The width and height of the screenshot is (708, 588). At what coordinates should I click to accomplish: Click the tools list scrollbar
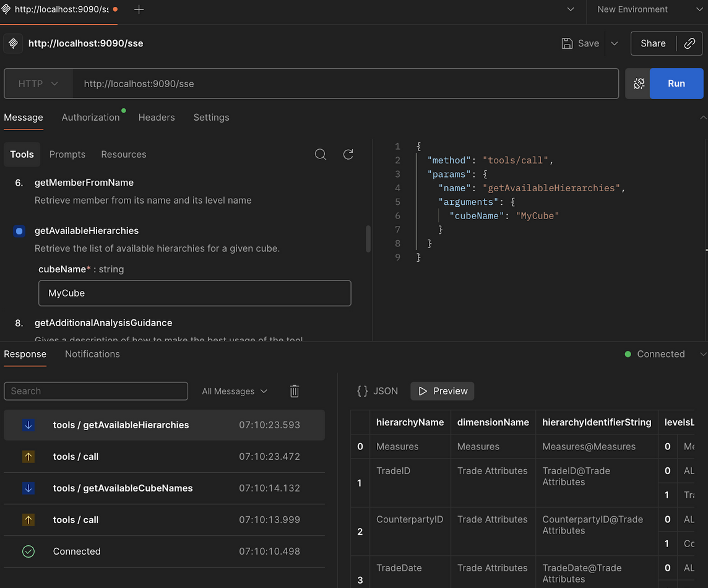point(368,238)
